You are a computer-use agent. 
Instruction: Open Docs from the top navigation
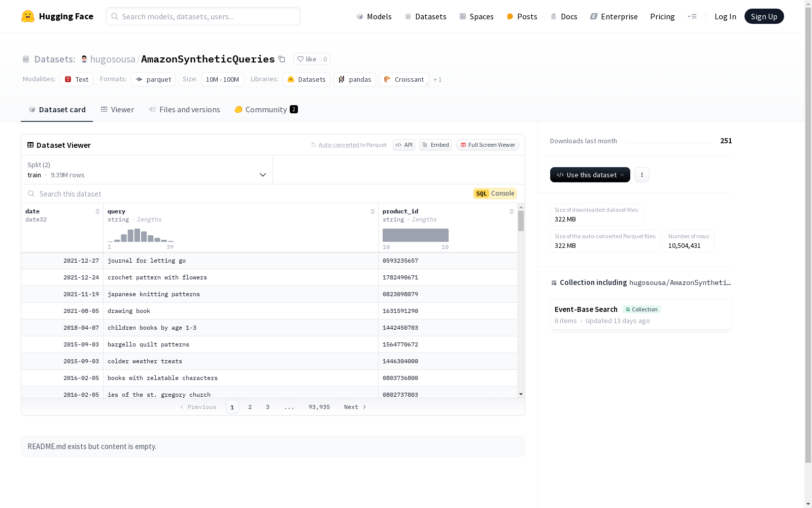pyautogui.click(x=564, y=16)
